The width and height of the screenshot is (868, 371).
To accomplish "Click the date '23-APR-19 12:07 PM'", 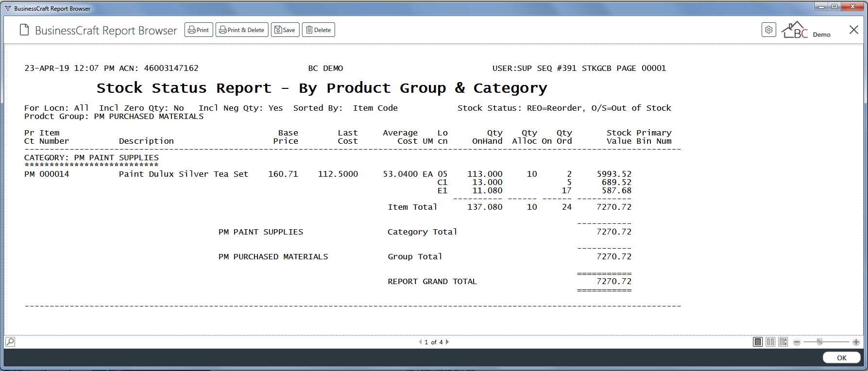I will pos(69,68).
